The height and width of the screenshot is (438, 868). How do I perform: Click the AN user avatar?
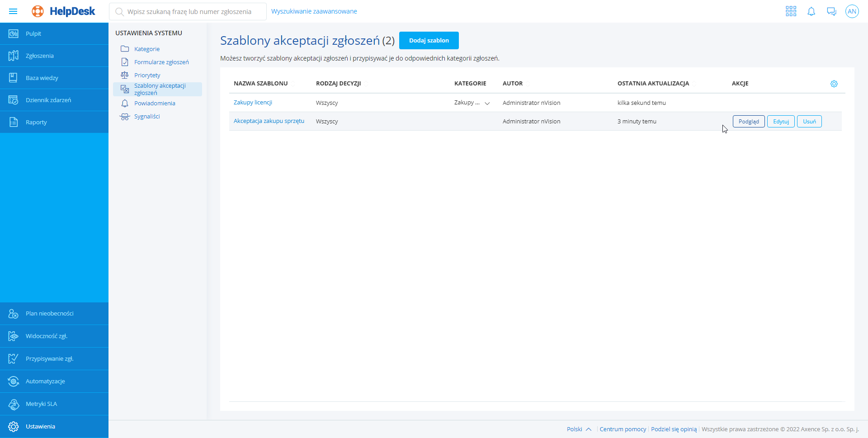[x=852, y=11]
